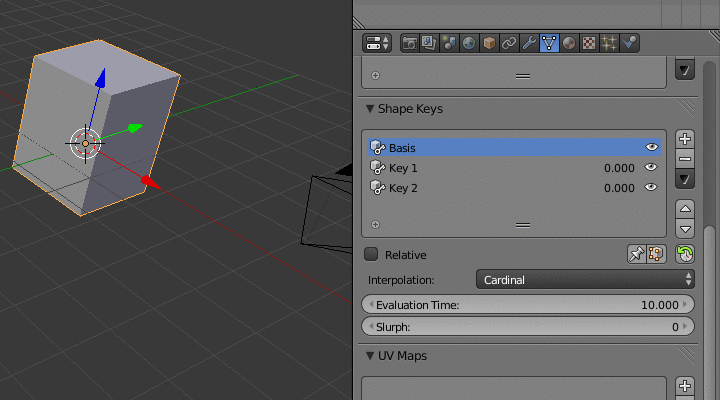
Task: Open the upper list specials menu
Action: 685,70
